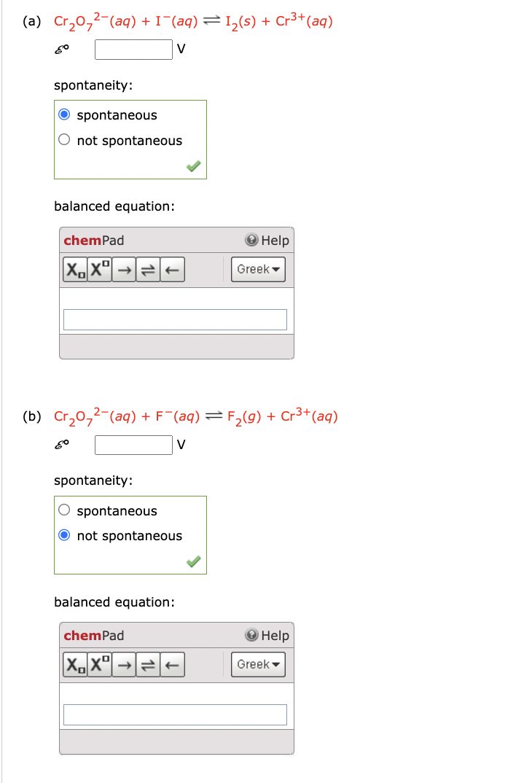Select 'spontaneous' for part (a)
Image resolution: width=532 pixels, height=783 pixels.
(65, 114)
